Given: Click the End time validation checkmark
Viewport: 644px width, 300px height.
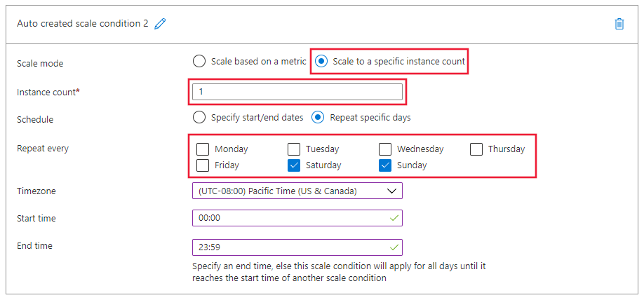Looking at the screenshot, I should tap(394, 247).
